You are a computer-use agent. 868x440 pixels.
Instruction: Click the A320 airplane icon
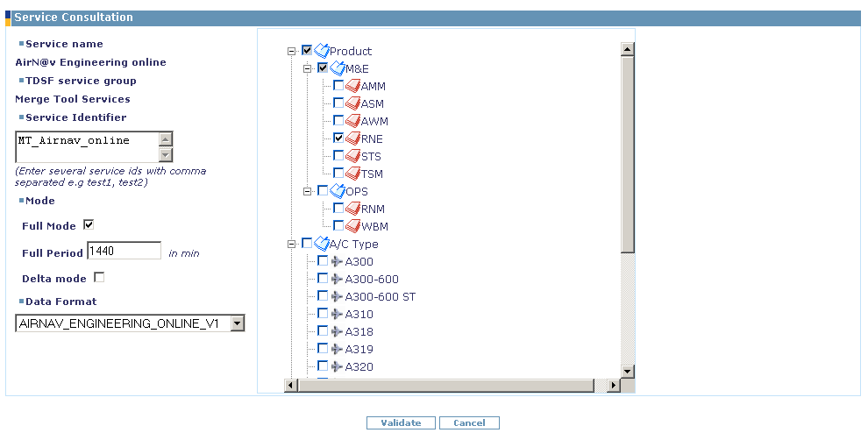pos(337,366)
